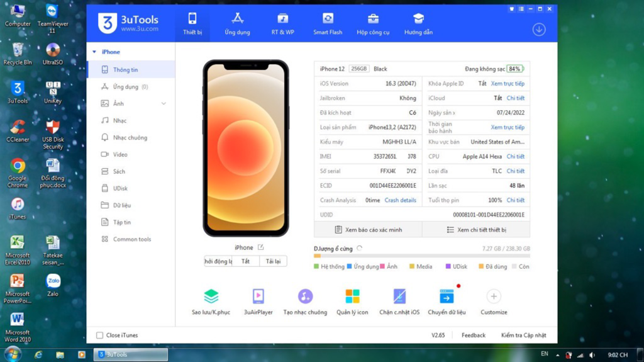
Task: Click Chi tiết next to iCloud
Action: [516, 98]
